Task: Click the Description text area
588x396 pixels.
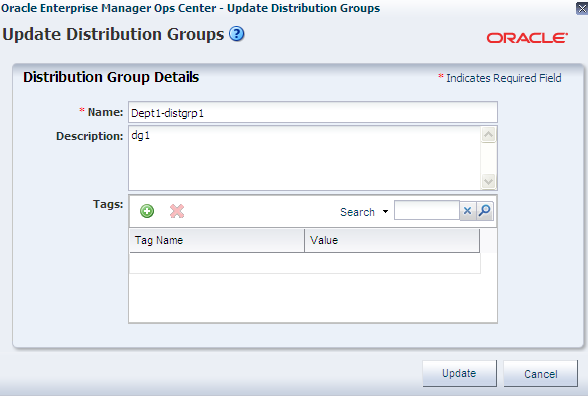Action: coord(304,158)
